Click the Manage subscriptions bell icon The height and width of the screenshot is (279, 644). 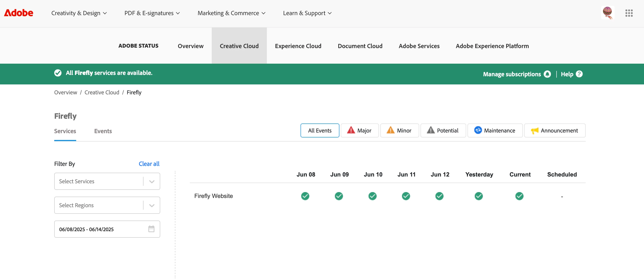point(548,74)
